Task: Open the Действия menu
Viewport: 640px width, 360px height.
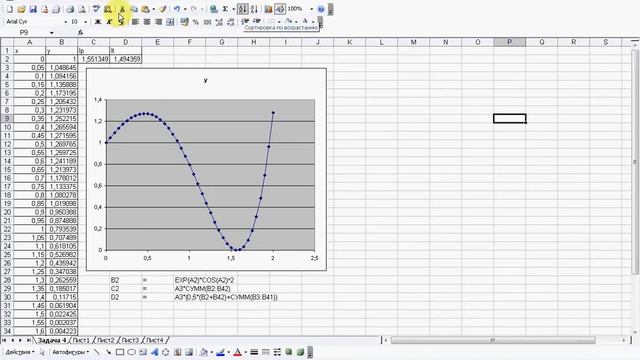Action: pyautogui.click(x=20, y=352)
